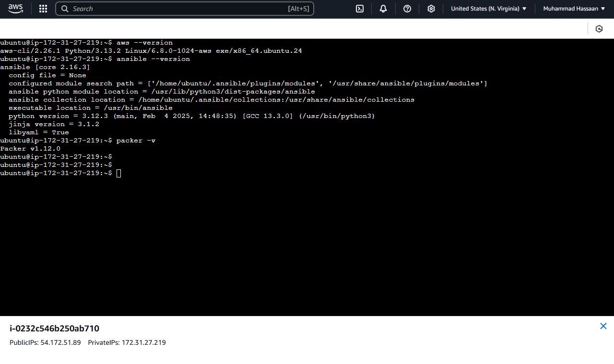Click 'Packer v1.12.0' output line

tap(30, 149)
